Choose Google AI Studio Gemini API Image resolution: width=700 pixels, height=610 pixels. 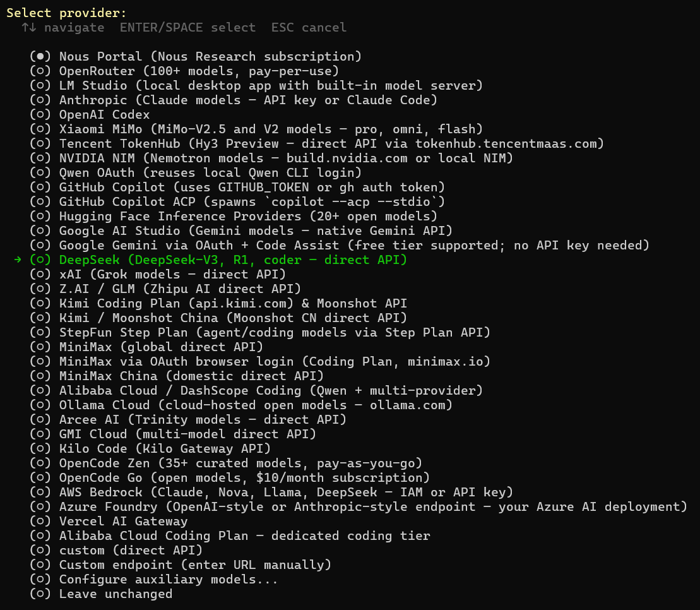tap(241, 230)
